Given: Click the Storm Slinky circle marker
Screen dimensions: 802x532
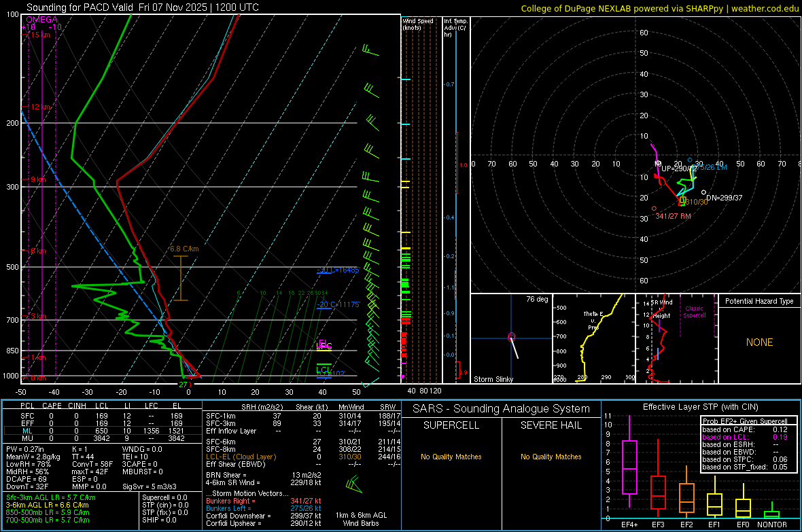Looking at the screenshot, I should pyautogui.click(x=512, y=336).
